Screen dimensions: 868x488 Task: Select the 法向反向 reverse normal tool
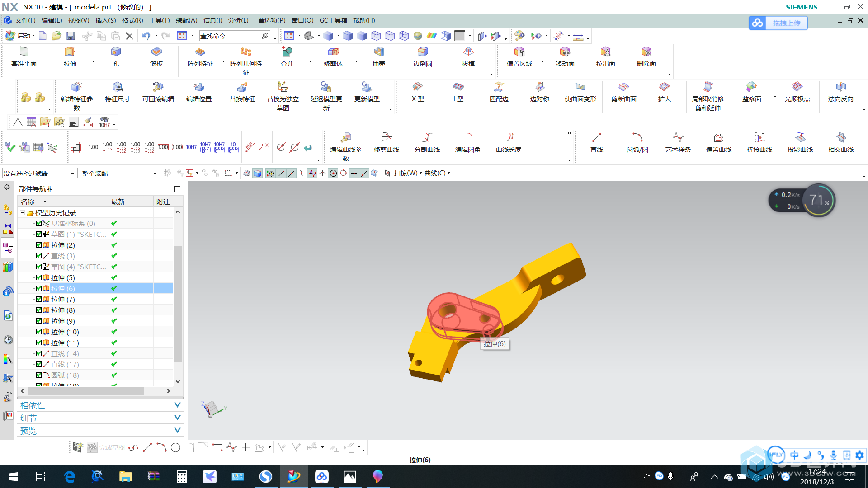point(841,87)
